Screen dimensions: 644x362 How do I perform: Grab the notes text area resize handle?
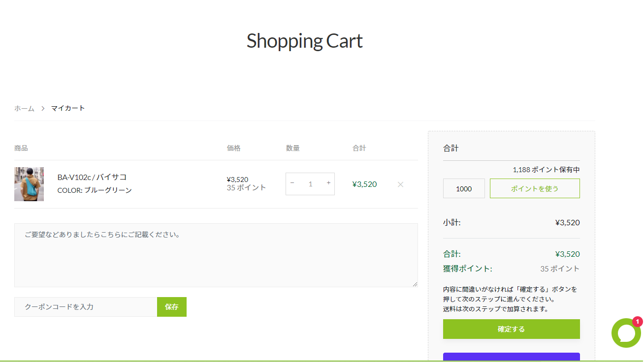tap(415, 284)
